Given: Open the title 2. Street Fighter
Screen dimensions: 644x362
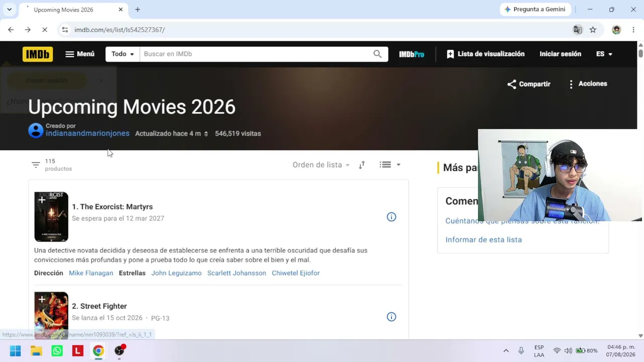Looking at the screenshot, I should point(99,306).
